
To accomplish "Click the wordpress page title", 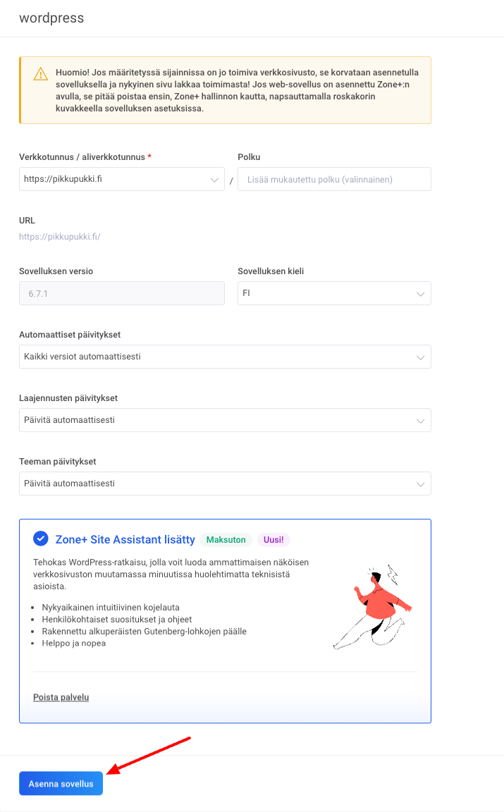I will pyautogui.click(x=51, y=18).
